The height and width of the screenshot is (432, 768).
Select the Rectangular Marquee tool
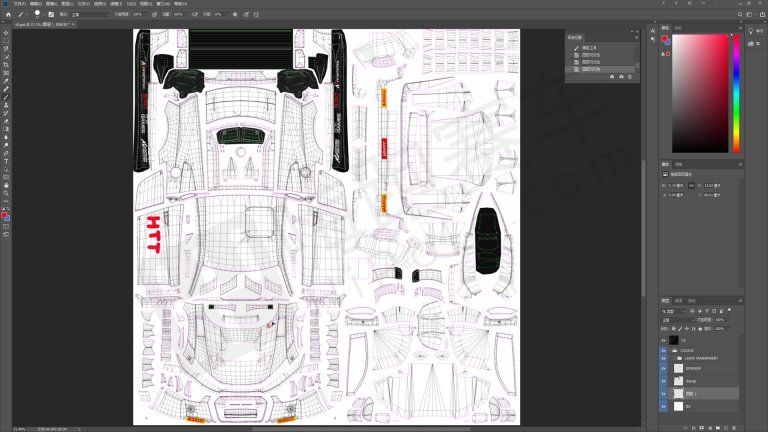(x=6, y=41)
